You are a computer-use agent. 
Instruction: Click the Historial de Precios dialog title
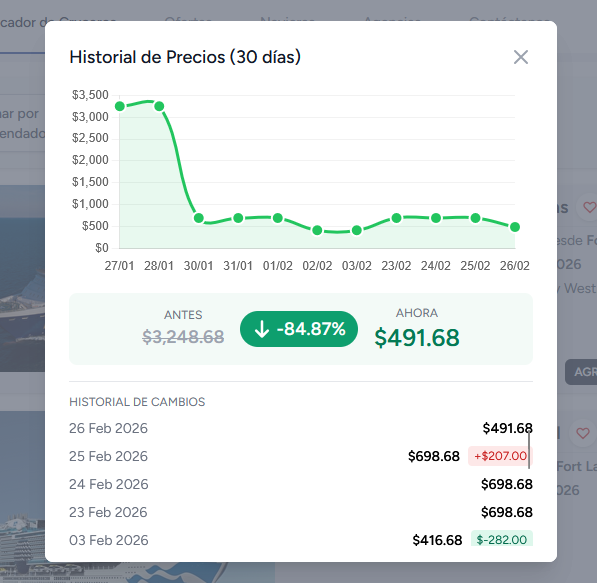(x=185, y=57)
